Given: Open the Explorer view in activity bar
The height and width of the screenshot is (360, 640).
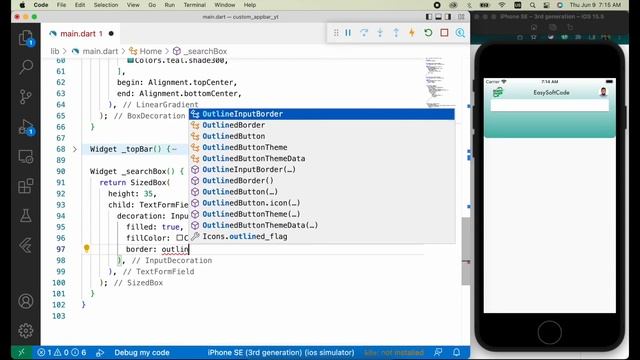Looking at the screenshot, I should tap(26, 38).
